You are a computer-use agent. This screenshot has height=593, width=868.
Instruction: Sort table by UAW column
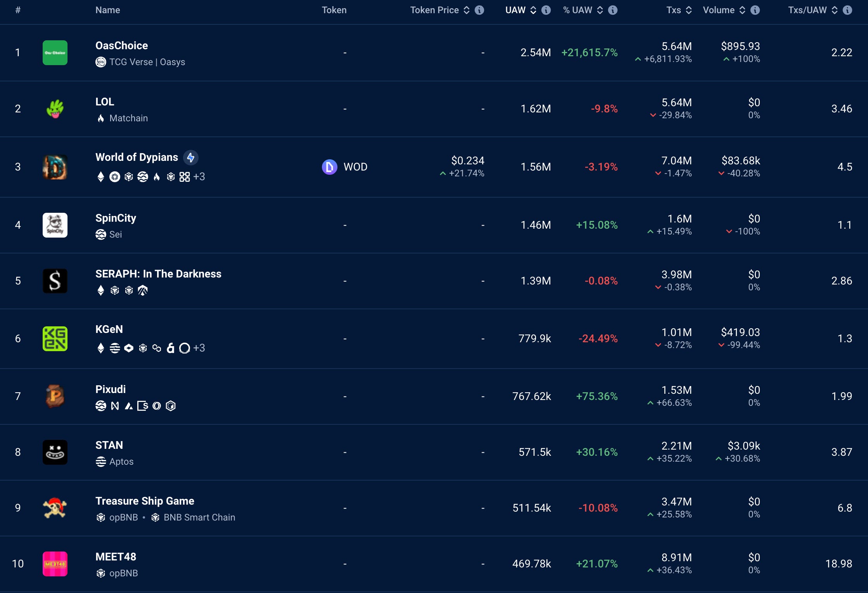533,10
